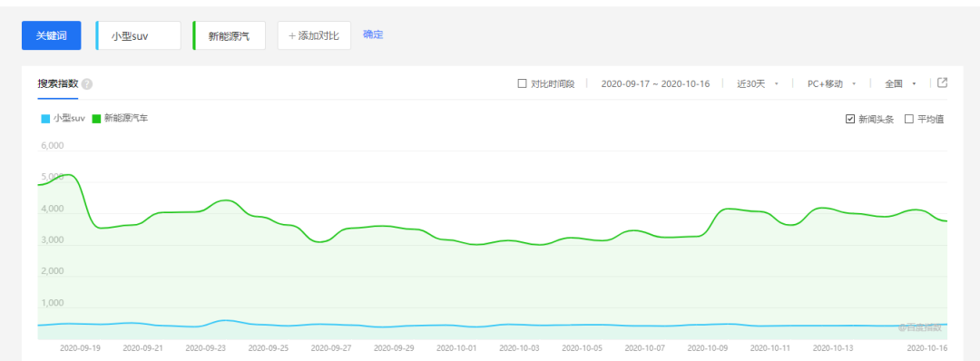Click the blue 小型suv legend square

coord(45,119)
